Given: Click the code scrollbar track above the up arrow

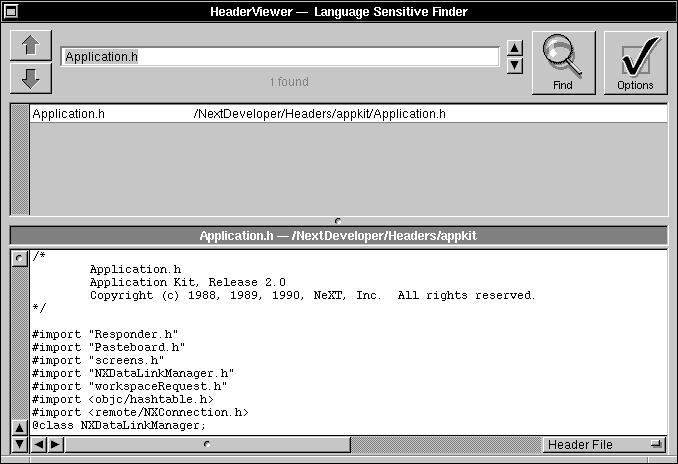Looking at the screenshot, I should click(19, 343).
